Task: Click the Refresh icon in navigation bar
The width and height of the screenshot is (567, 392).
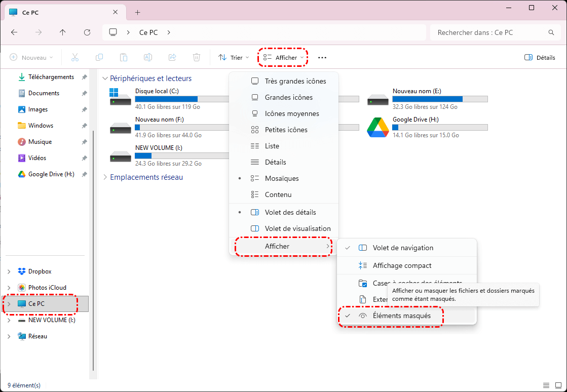Action: (x=87, y=32)
